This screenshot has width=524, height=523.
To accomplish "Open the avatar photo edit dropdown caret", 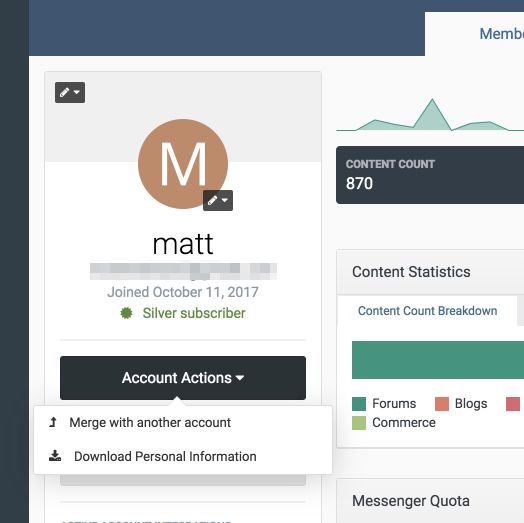I will click(x=225, y=200).
